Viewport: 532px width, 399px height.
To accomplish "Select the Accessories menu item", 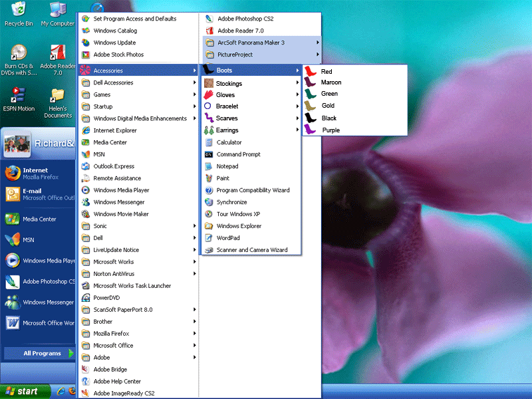I will 138,70.
